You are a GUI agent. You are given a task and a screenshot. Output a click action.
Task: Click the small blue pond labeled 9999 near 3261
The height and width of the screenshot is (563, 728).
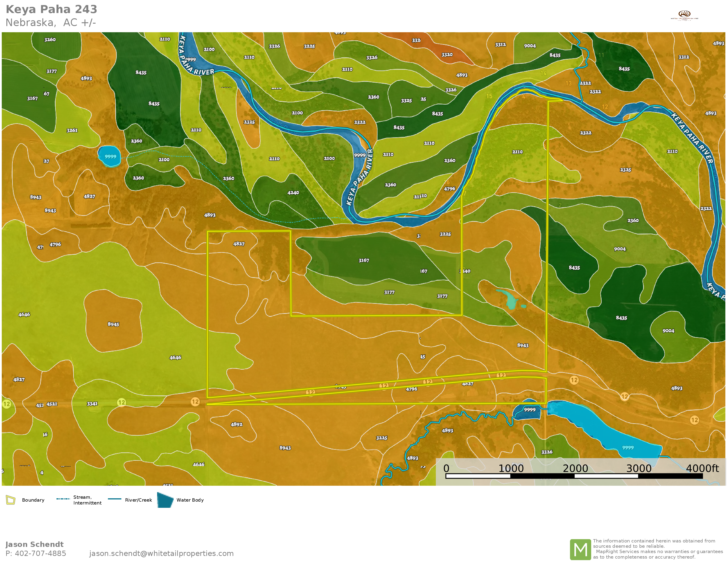click(x=110, y=157)
